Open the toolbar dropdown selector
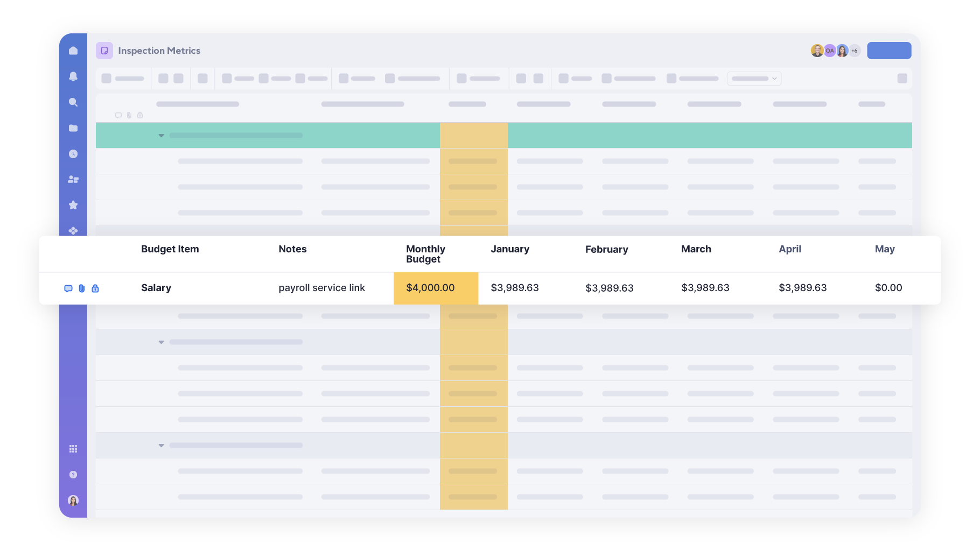Image resolution: width=980 pixels, height=551 pixels. click(x=754, y=79)
